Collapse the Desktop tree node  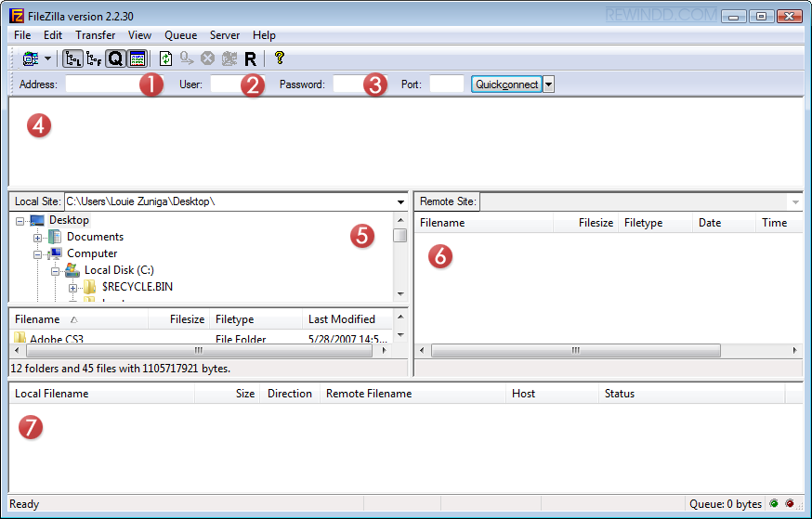(20, 221)
